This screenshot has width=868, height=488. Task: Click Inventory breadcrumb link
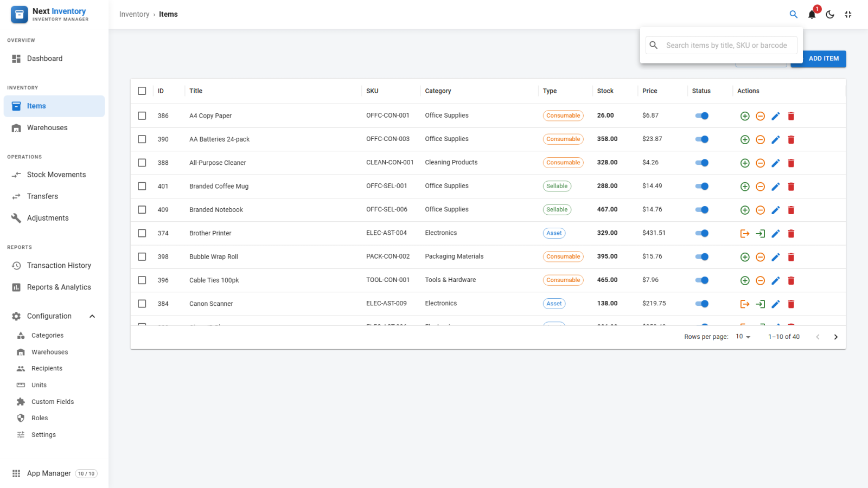click(x=134, y=15)
